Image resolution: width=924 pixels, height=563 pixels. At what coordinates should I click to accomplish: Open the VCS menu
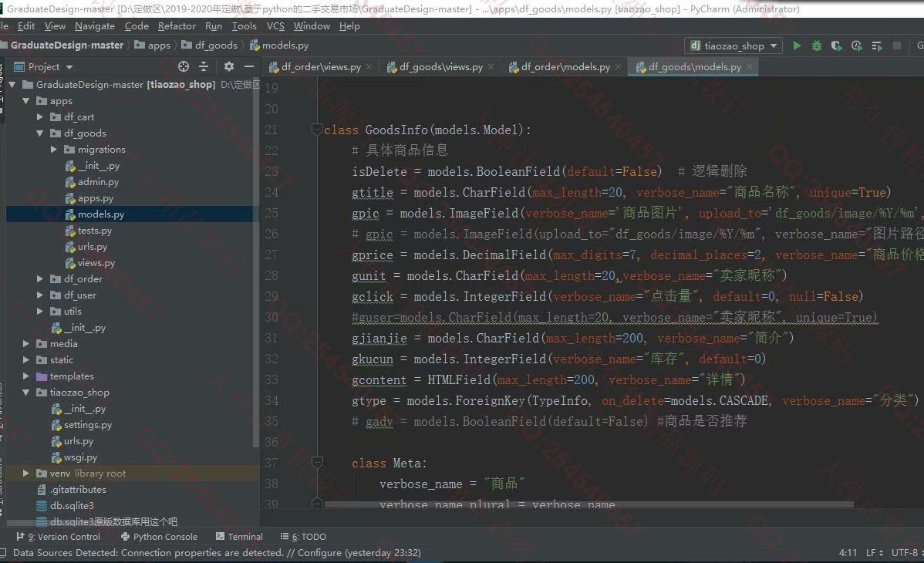[x=275, y=26]
